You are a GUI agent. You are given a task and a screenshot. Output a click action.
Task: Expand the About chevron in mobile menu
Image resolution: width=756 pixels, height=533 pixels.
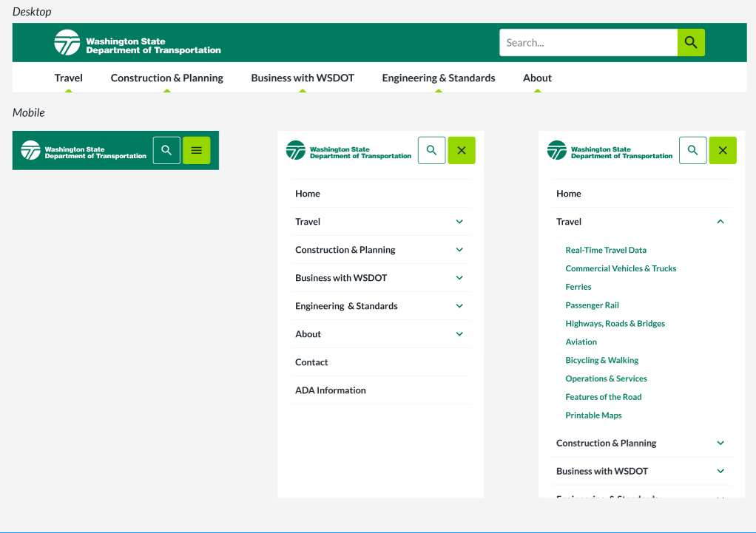click(459, 334)
